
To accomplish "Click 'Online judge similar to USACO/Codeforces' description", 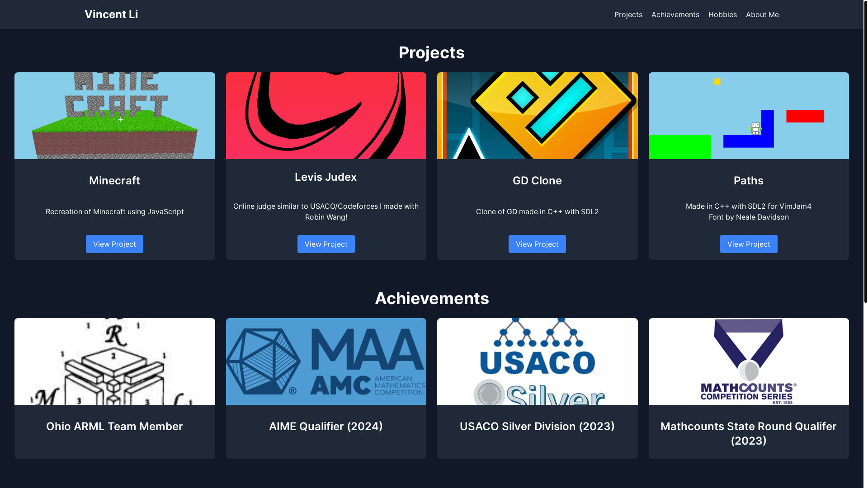I will tap(326, 211).
